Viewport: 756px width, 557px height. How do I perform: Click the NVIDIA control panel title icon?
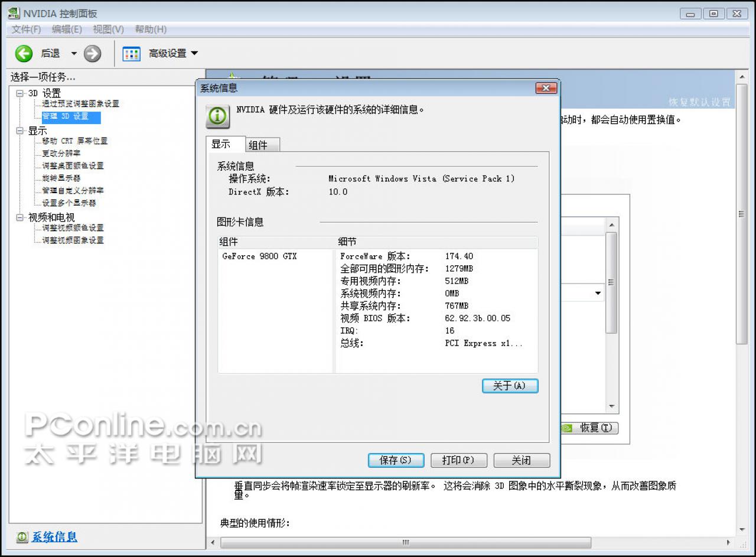coord(14,13)
